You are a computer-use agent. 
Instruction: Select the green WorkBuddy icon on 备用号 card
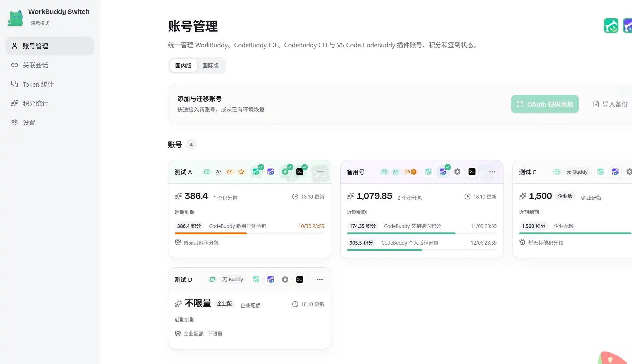tap(429, 172)
